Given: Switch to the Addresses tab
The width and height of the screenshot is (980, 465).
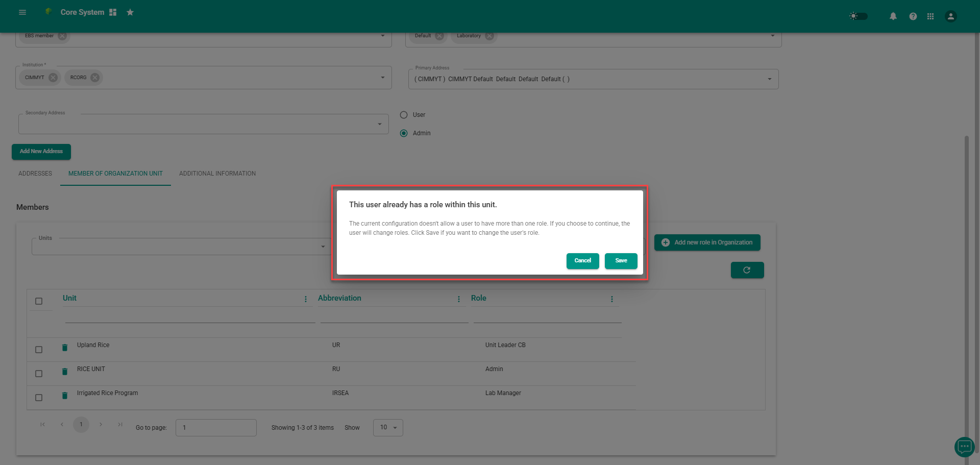Looking at the screenshot, I should click(35, 174).
